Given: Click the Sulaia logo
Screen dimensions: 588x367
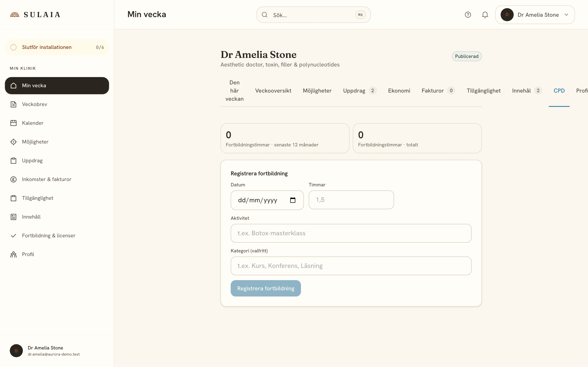Looking at the screenshot, I should click(35, 15).
